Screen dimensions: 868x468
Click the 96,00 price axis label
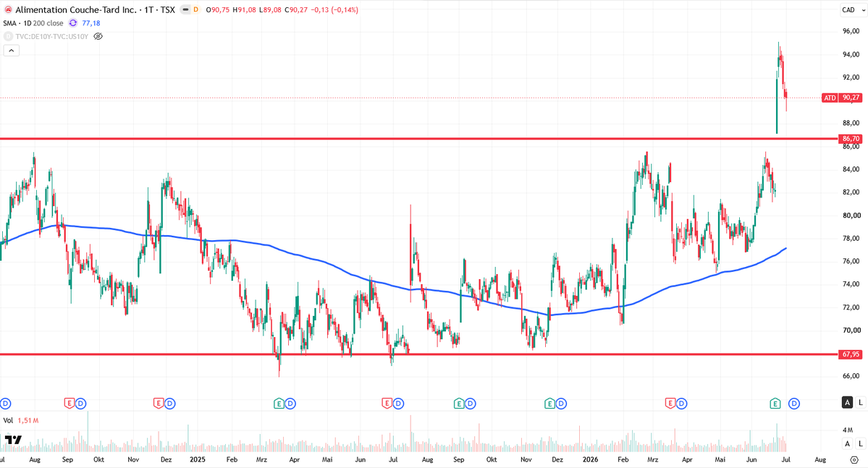click(851, 32)
